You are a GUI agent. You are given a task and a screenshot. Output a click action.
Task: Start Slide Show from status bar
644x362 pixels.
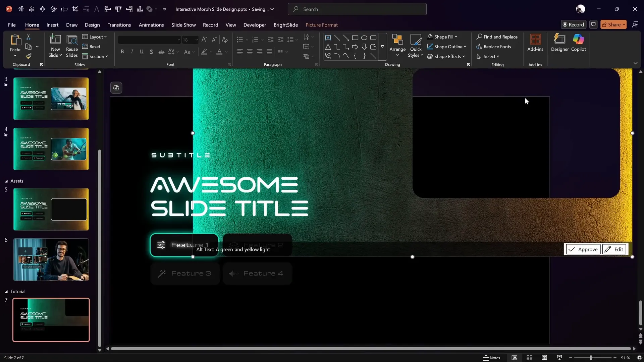[559, 358]
